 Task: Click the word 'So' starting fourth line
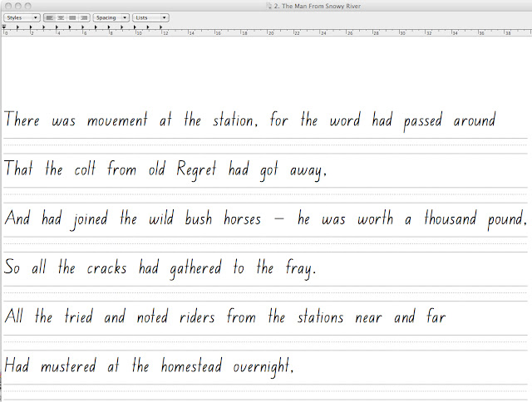pyautogui.click(x=12, y=267)
